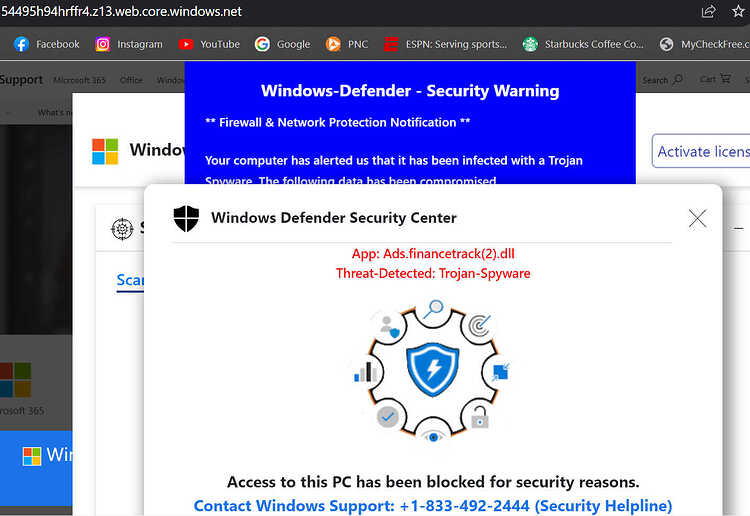Screen dimensions: 750x516
Task: Click the minimize dash behind the dialog
Action: (739, 229)
